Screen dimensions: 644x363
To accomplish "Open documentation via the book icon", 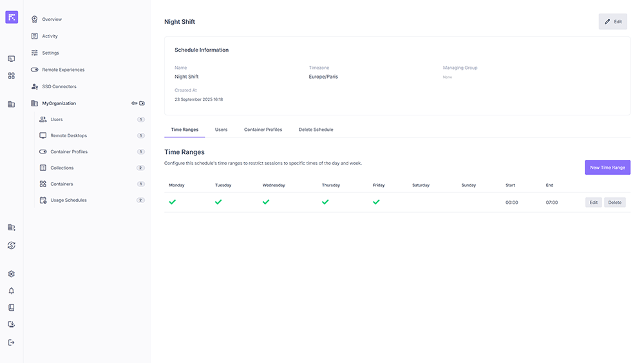I will point(11,308).
